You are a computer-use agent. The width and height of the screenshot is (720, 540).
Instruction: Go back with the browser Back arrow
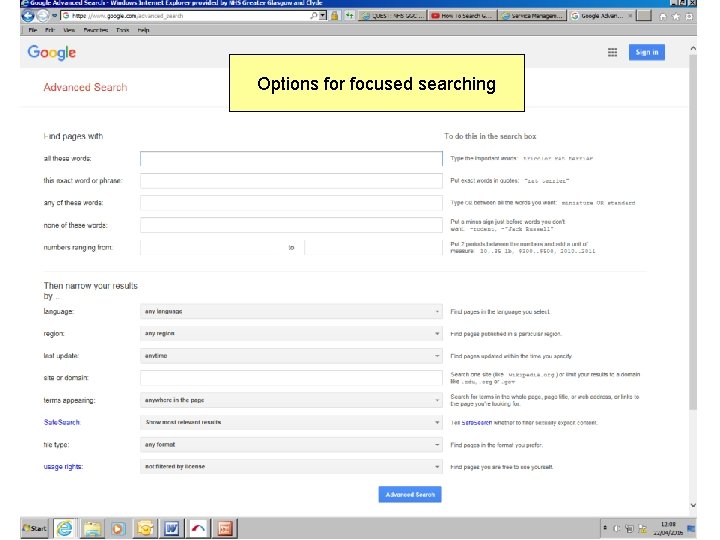pos(28,16)
